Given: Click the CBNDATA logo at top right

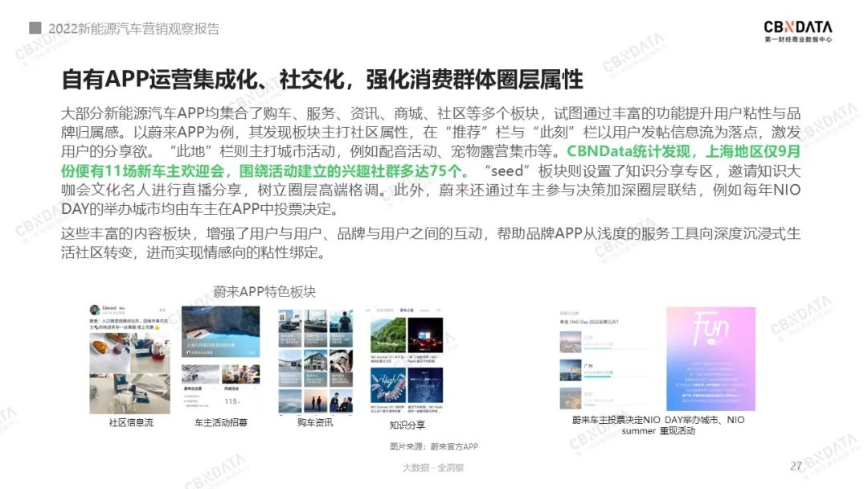Looking at the screenshot, I should click(x=798, y=31).
